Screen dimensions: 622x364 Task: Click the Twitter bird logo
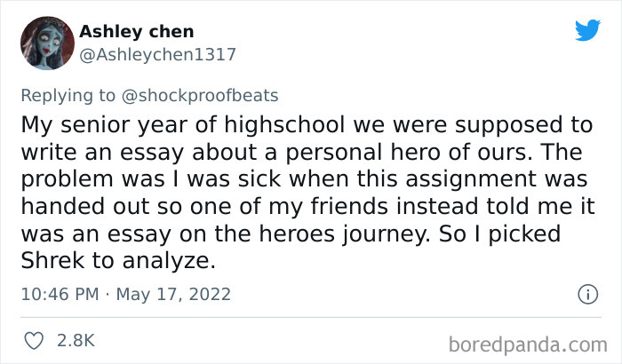pyautogui.click(x=586, y=30)
